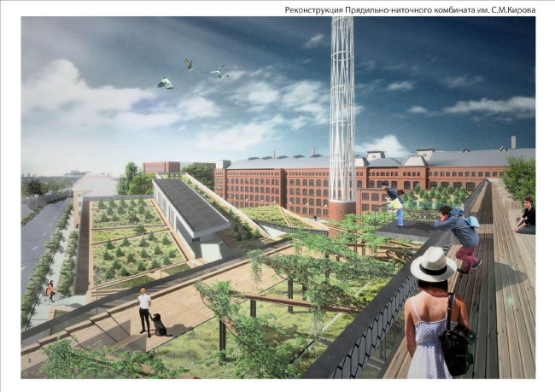Click the flock of flying birds
555x392 pixels.
click(x=195, y=73)
